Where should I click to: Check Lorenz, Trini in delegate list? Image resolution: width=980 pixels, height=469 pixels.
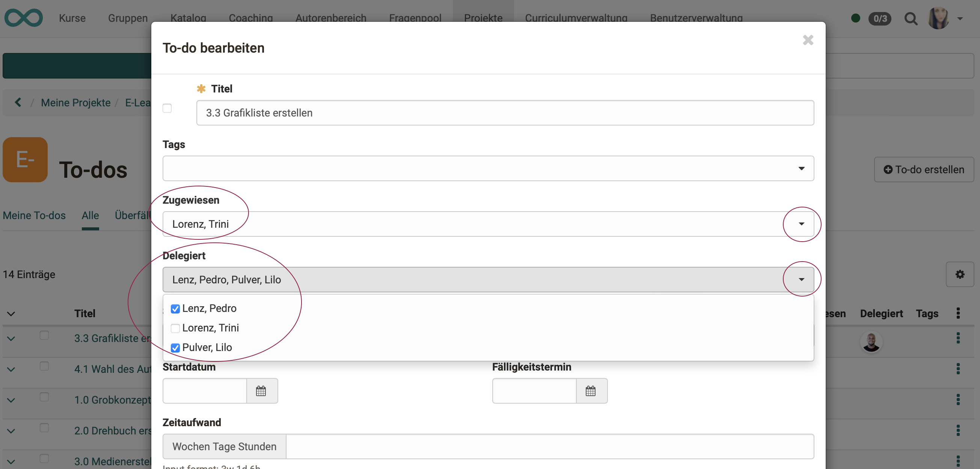pyautogui.click(x=175, y=328)
